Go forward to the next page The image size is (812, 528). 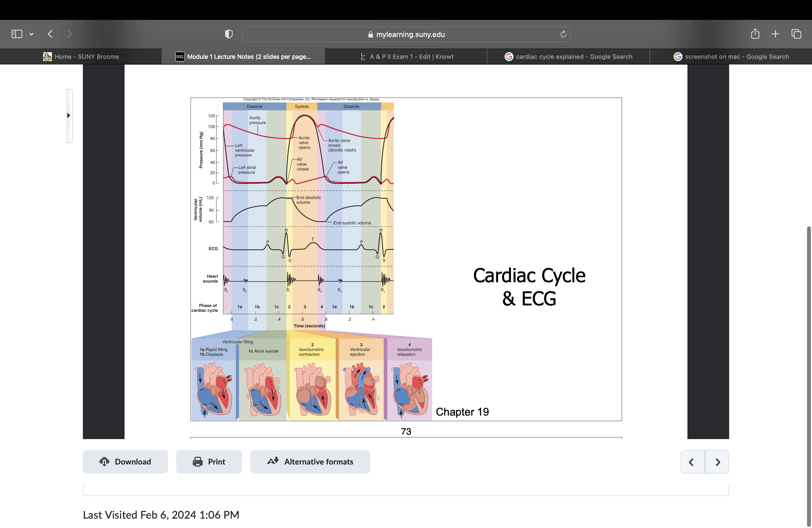(x=70, y=34)
